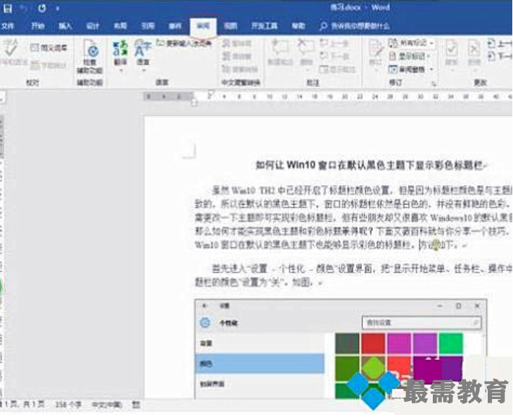The width and height of the screenshot is (513, 420).
Task: Click the left indent marker on ruler
Action: [194, 103]
